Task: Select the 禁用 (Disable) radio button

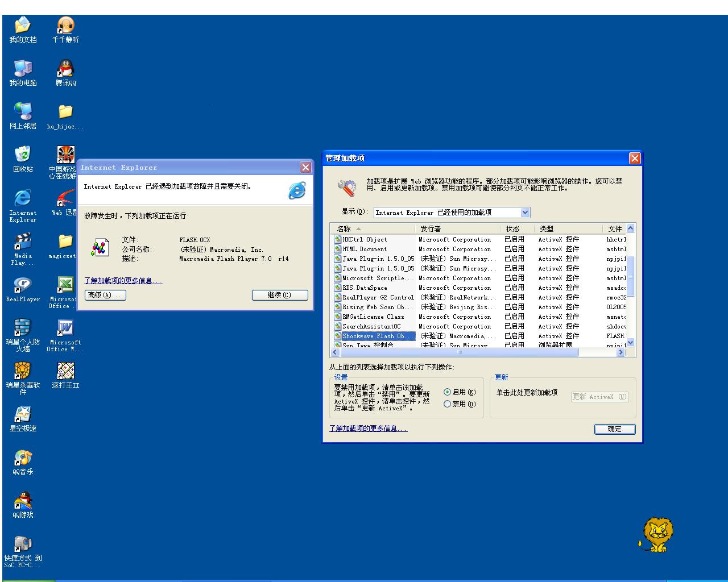Action: pyautogui.click(x=447, y=404)
